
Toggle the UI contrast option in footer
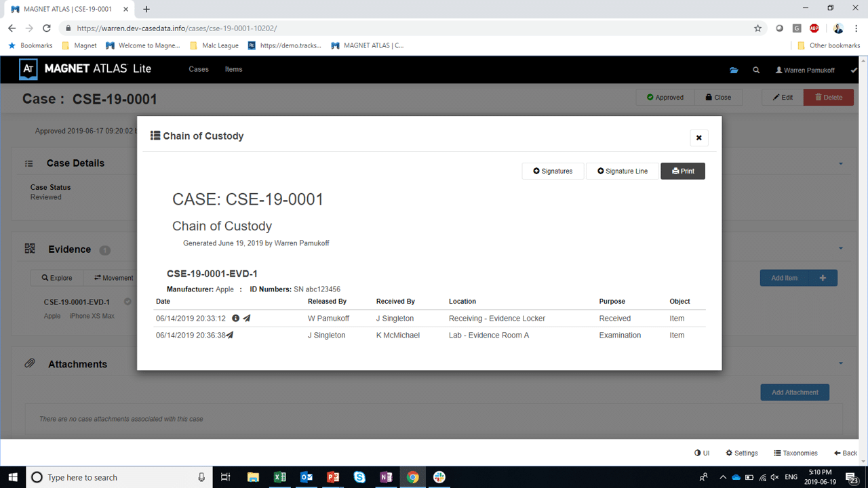pyautogui.click(x=702, y=453)
